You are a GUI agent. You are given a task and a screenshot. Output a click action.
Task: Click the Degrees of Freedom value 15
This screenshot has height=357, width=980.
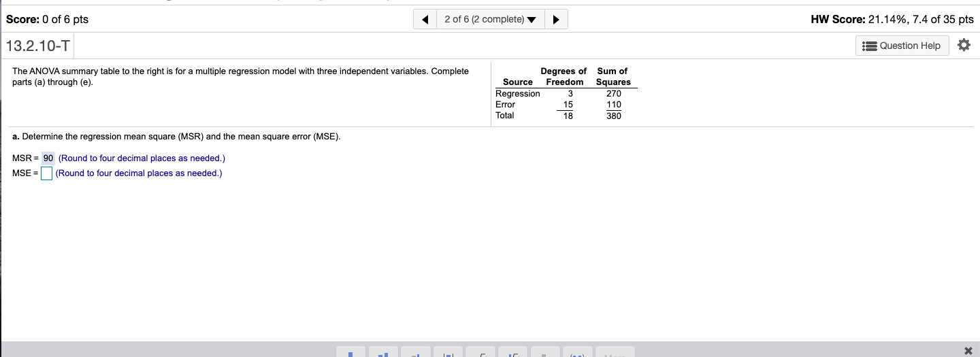click(568, 105)
